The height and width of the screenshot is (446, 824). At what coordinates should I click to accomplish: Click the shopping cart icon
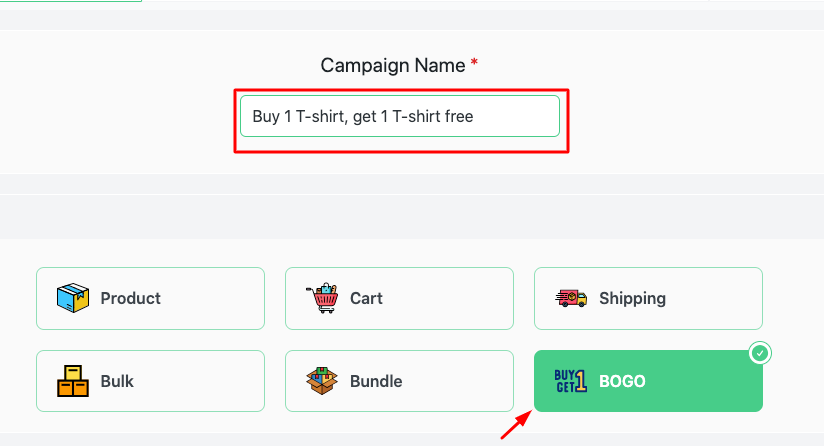pos(322,298)
